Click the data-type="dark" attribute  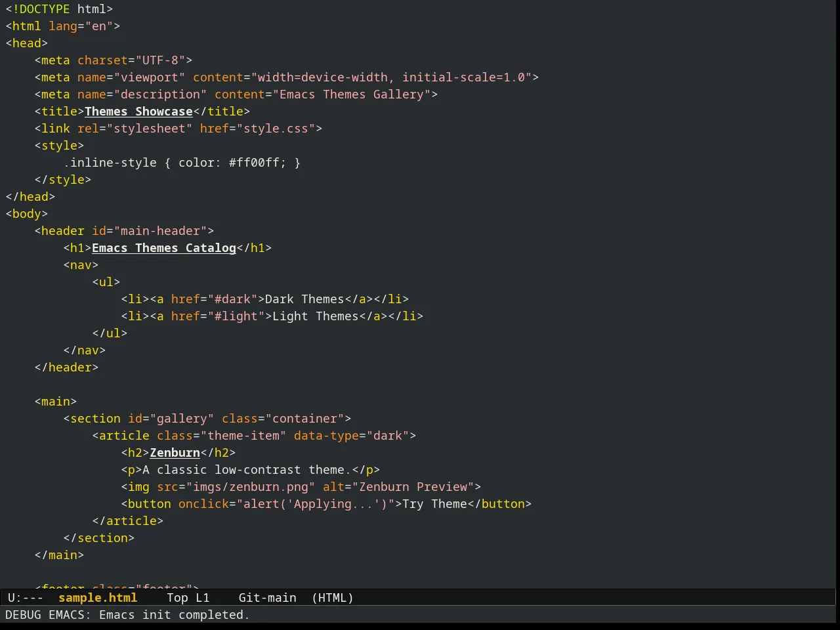pos(352,436)
